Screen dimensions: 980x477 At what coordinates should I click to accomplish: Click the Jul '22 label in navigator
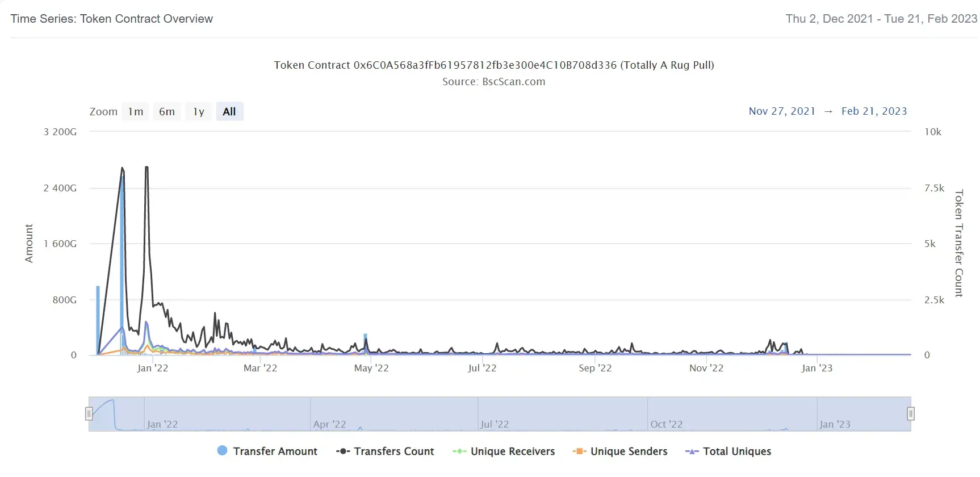(495, 424)
